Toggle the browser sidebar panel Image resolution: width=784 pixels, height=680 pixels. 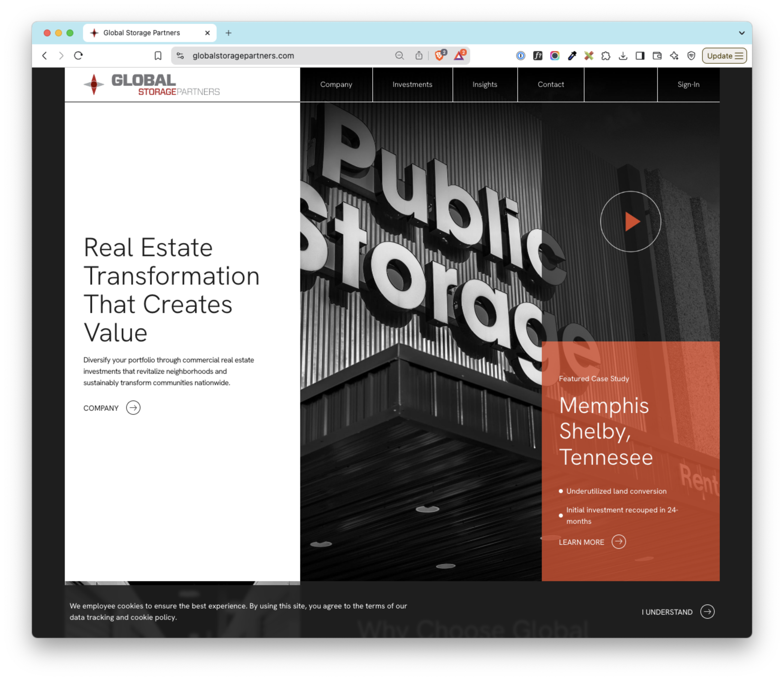click(x=640, y=56)
